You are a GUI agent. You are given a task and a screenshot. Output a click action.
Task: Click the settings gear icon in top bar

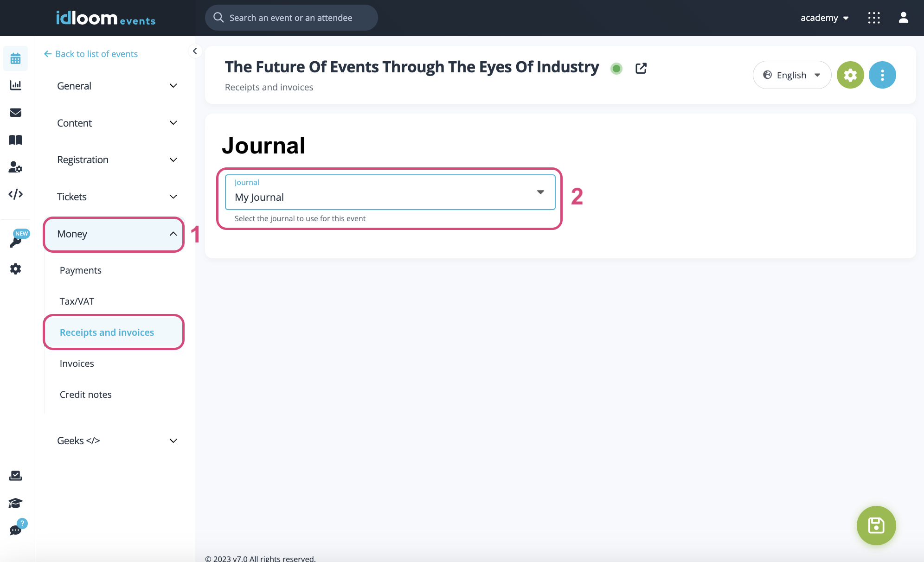[850, 75]
